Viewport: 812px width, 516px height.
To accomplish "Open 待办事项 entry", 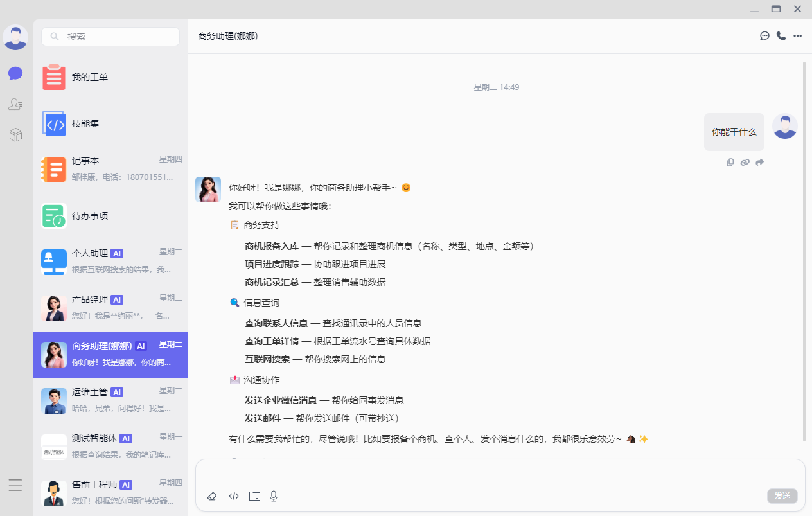I will [x=110, y=216].
